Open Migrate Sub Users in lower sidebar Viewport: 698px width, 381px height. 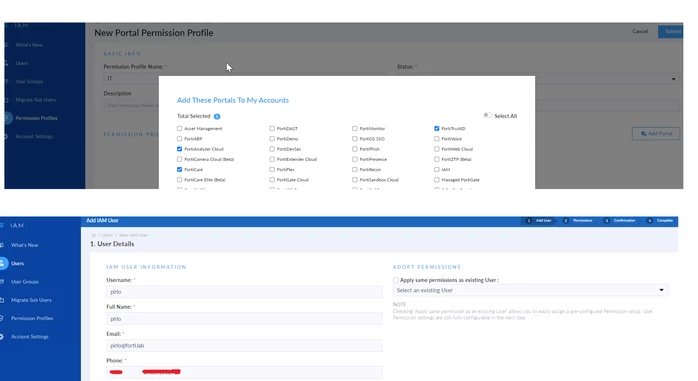pyautogui.click(x=31, y=300)
